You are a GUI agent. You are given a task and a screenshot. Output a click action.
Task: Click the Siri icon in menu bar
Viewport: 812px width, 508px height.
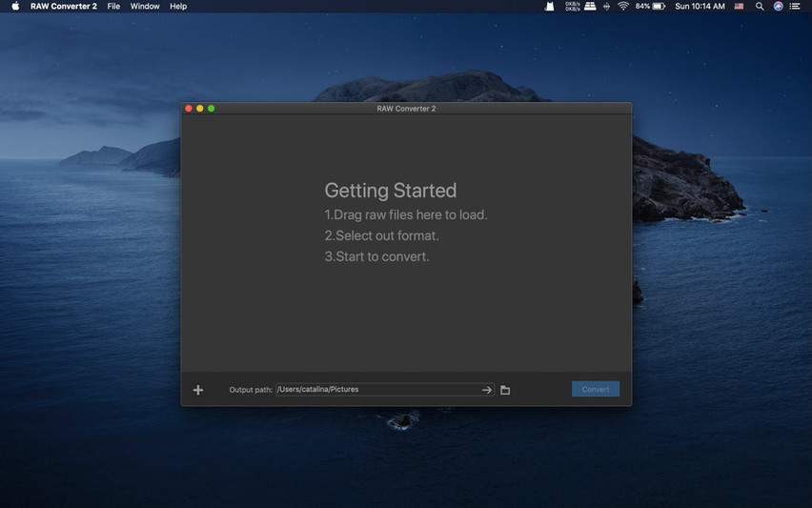[778, 7]
